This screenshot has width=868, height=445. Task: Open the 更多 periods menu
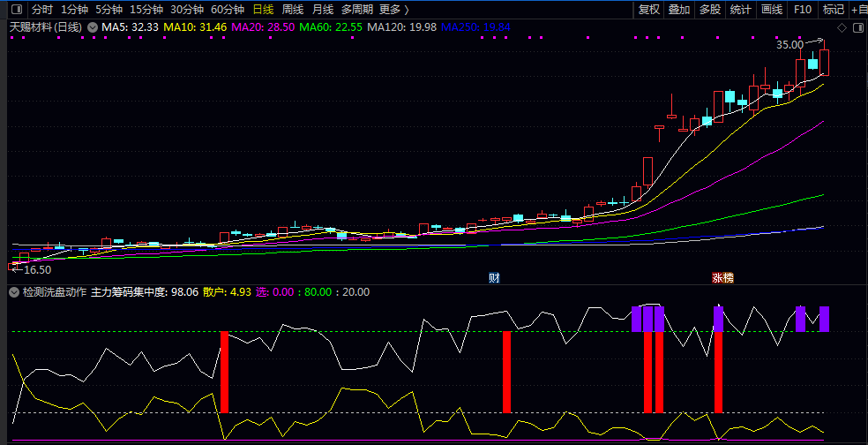[x=394, y=10]
